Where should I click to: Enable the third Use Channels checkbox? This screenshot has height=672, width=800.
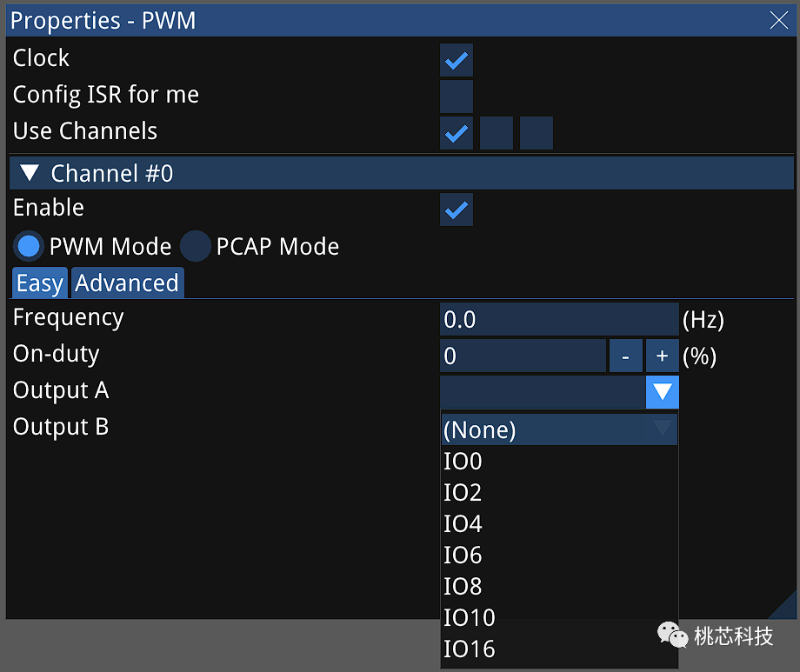click(537, 134)
